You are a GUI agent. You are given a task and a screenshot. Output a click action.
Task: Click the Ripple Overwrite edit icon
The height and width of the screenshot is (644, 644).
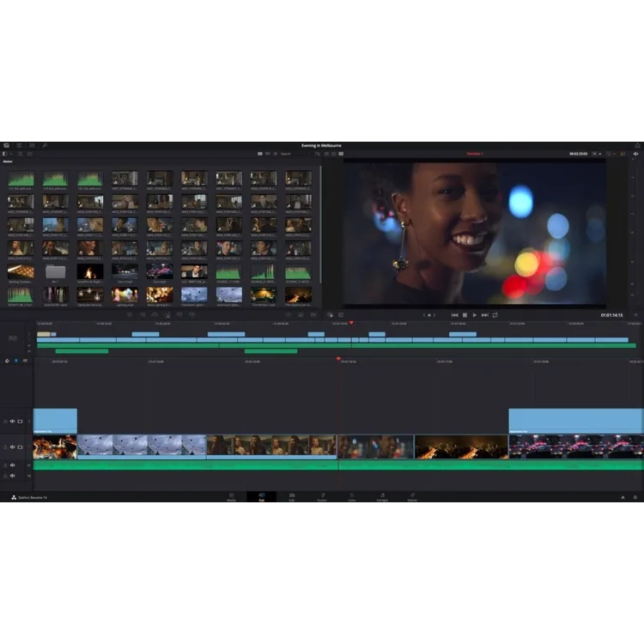click(x=155, y=314)
